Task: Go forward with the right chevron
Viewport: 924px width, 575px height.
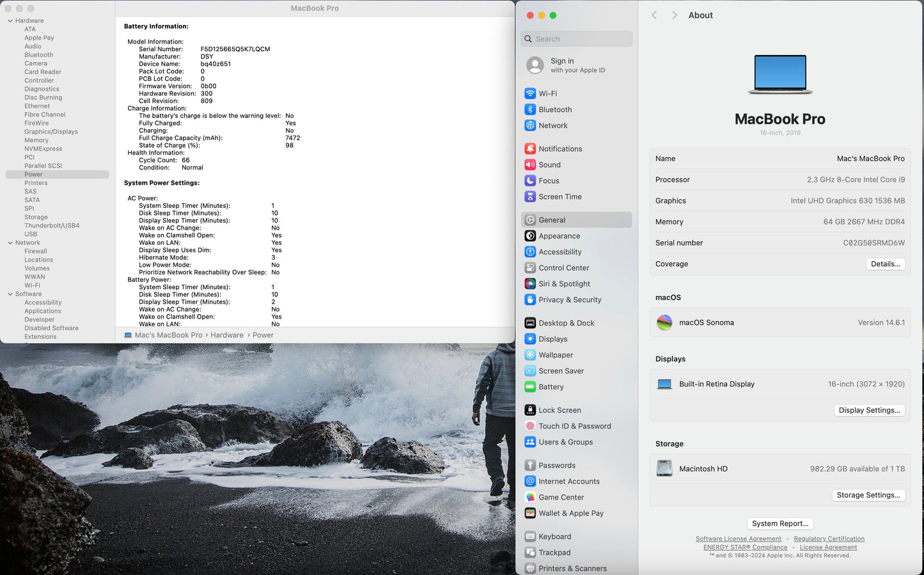Action: pyautogui.click(x=674, y=15)
